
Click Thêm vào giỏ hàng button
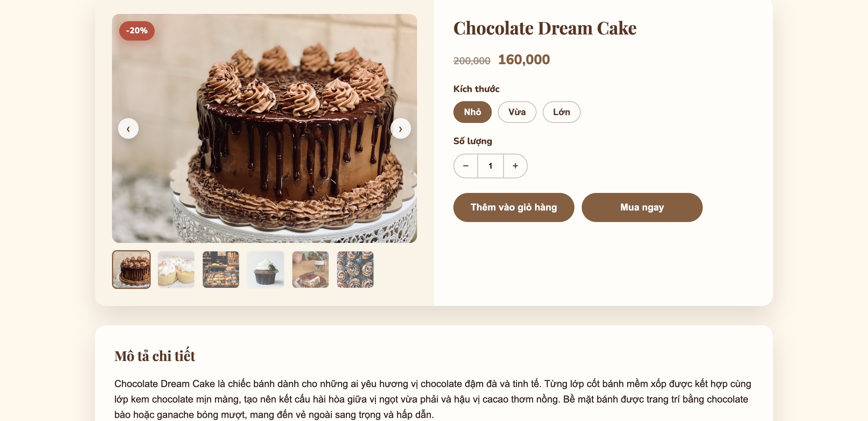coord(514,207)
